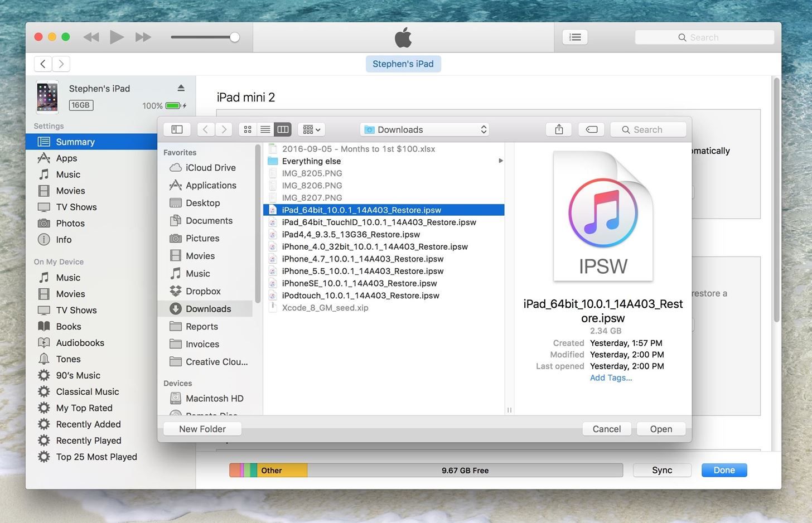The image size is (812, 523).
Task: Click the Tags icon in the dialog toolbar
Action: [591, 129]
